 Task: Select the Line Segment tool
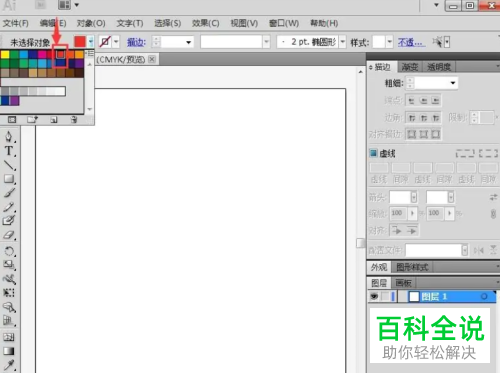[x=9, y=165]
